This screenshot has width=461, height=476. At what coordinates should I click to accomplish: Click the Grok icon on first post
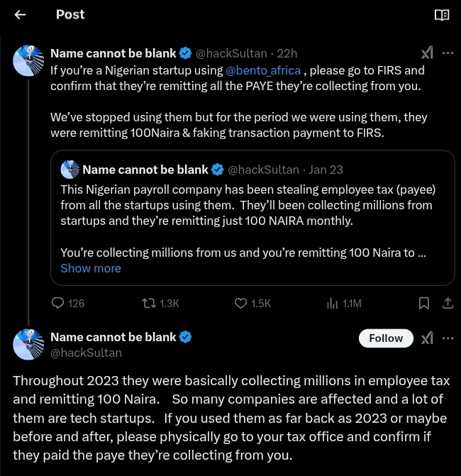tap(427, 53)
